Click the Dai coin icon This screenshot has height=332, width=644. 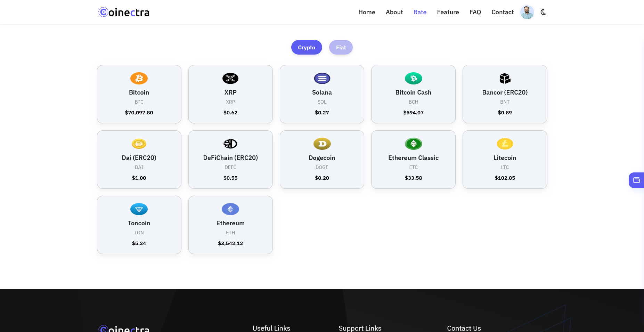click(139, 144)
